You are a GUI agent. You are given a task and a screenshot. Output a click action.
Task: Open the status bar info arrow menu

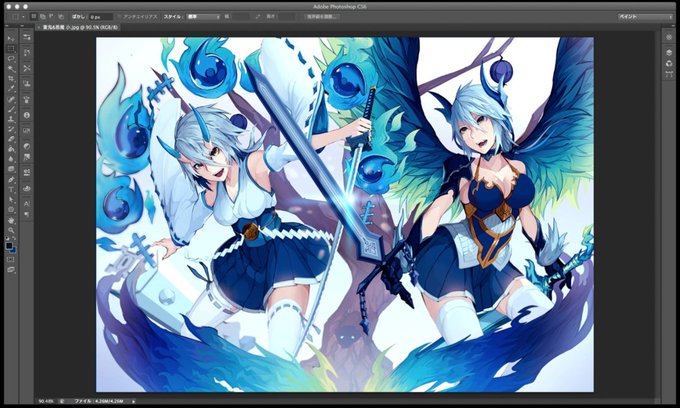[133, 401]
